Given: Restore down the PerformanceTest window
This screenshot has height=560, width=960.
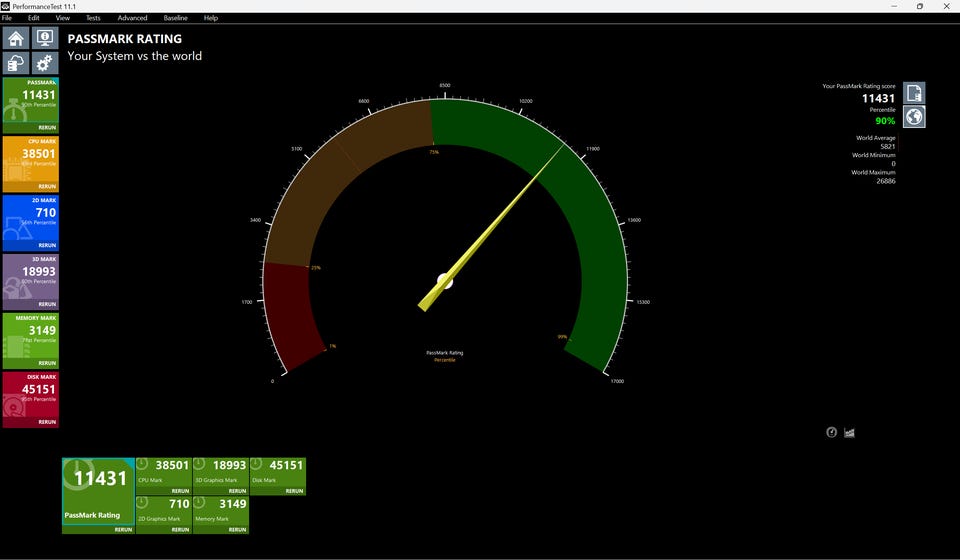Looking at the screenshot, I should pos(920,6).
